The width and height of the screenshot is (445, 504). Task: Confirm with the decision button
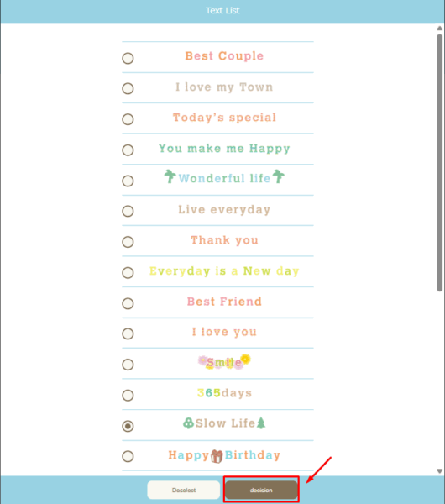click(261, 490)
